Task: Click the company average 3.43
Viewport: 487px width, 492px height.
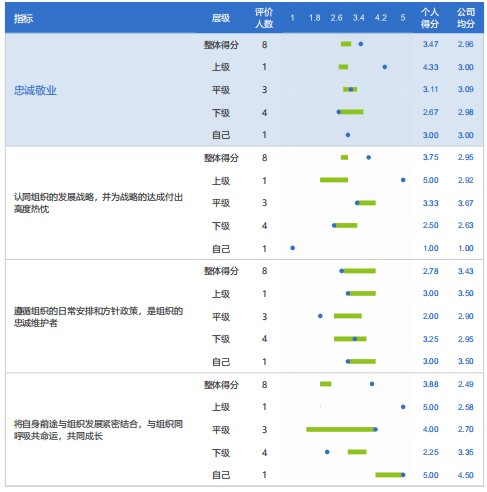Action: 466,271
